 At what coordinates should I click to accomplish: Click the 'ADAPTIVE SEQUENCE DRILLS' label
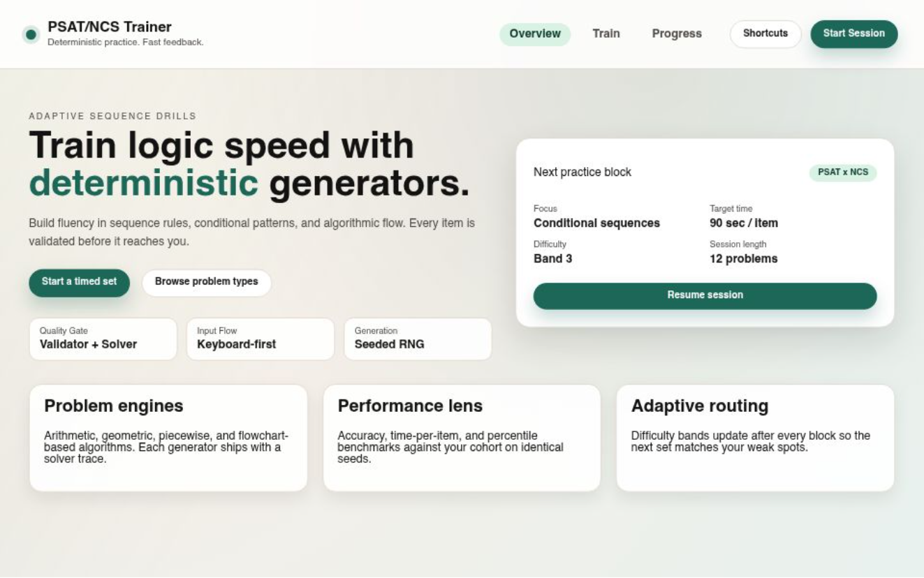pyautogui.click(x=112, y=117)
